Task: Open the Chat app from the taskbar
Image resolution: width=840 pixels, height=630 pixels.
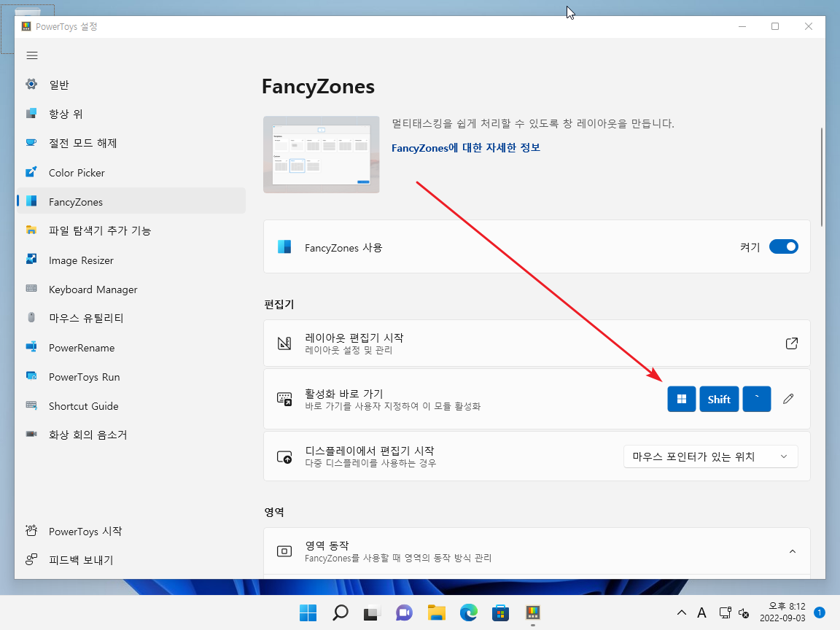Action: [404, 612]
